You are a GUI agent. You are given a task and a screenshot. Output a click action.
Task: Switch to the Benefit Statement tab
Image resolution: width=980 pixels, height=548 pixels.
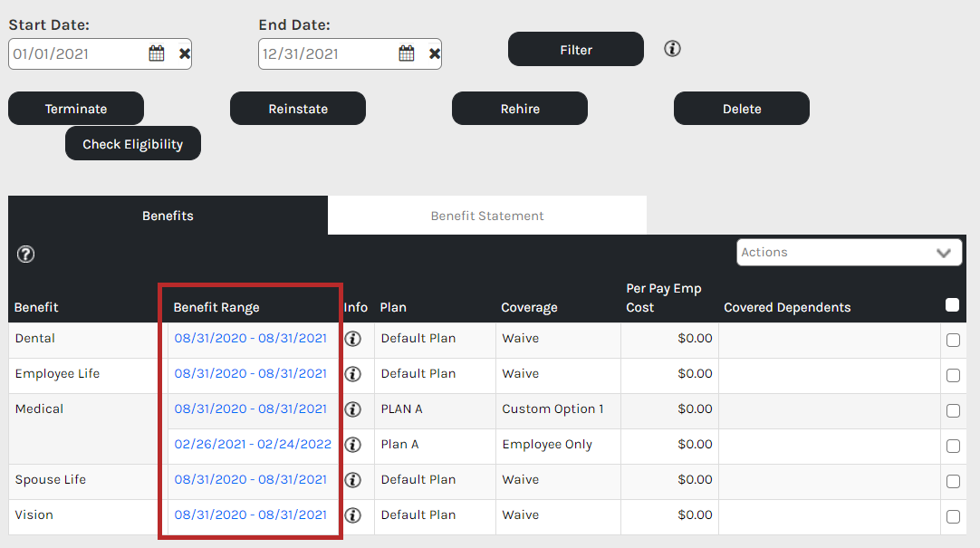[487, 216]
